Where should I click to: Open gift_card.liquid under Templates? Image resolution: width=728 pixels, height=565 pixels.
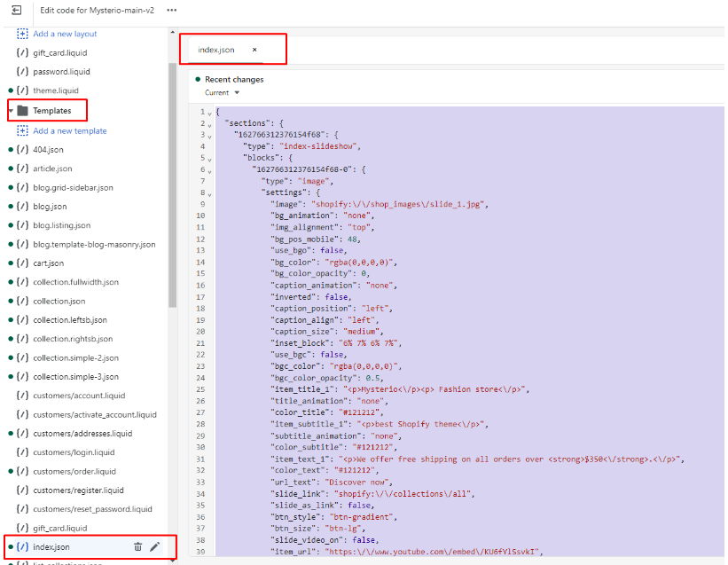coord(60,528)
